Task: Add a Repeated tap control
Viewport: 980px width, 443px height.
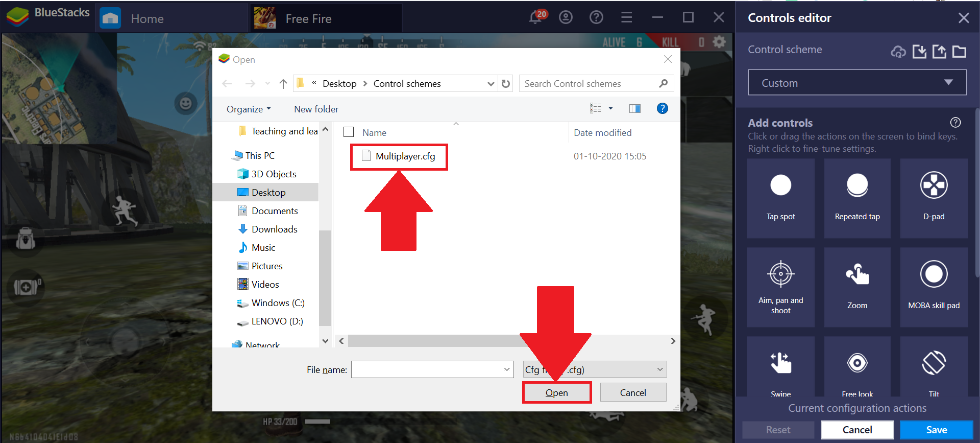Action: click(x=857, y=198)
